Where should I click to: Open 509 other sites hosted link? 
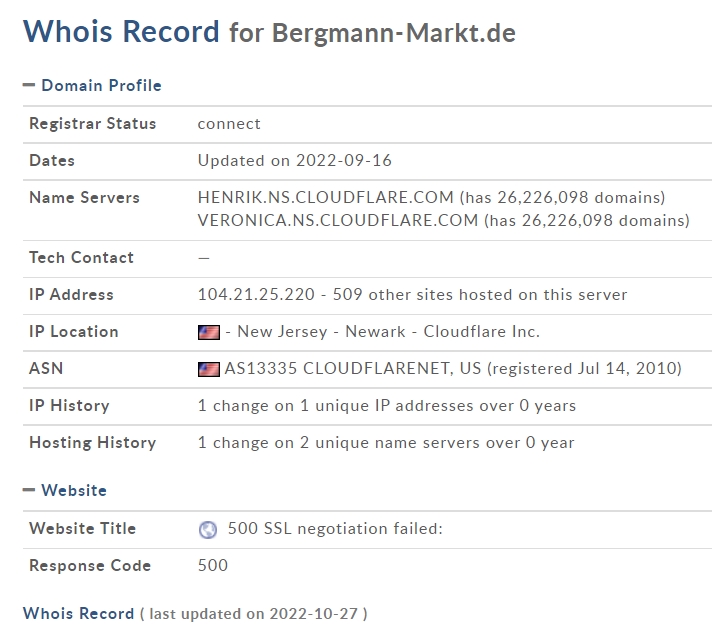480,295
